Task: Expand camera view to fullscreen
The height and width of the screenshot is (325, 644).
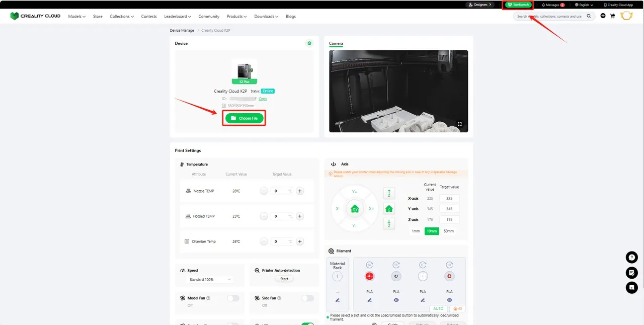Action: pos(459,124)
